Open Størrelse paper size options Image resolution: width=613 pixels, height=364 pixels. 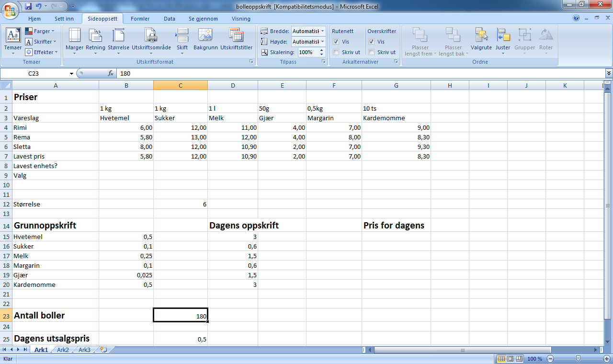click(118, 41)
